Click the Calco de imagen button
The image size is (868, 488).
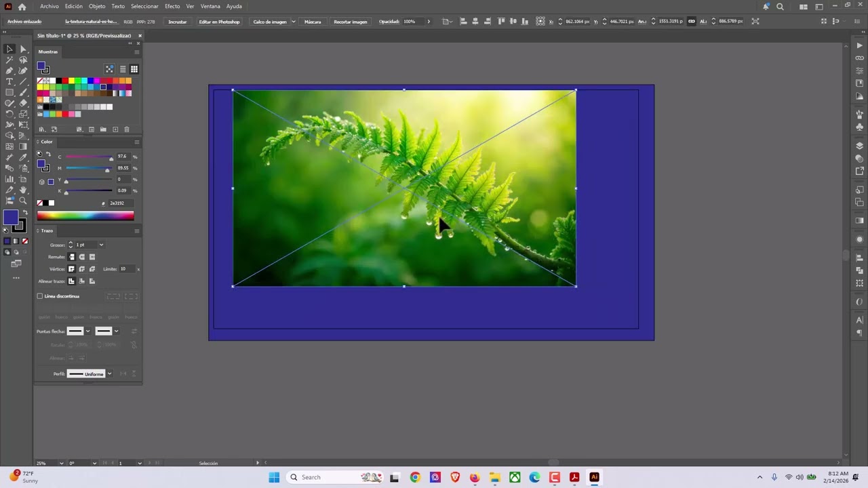[x=270, y=22]
